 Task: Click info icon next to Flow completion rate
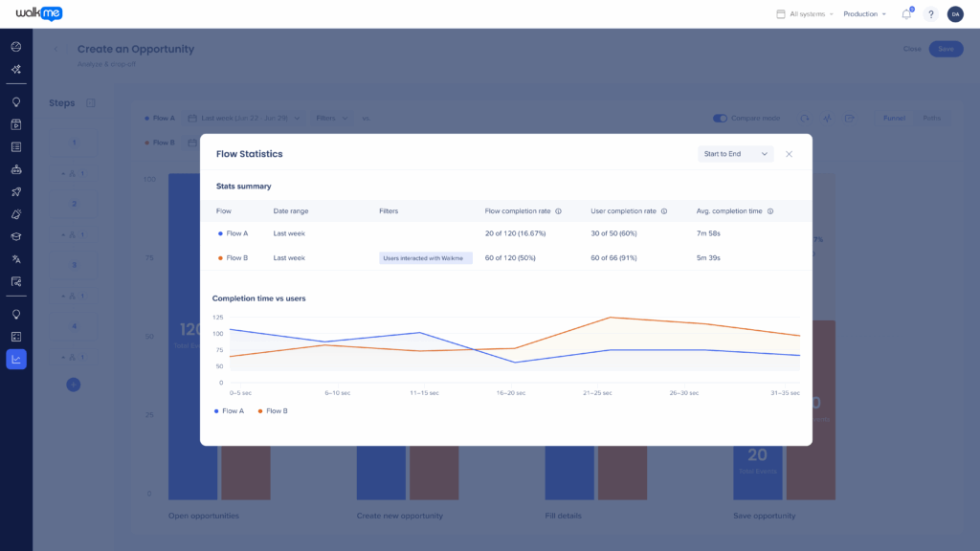click(x=558, y=211)
